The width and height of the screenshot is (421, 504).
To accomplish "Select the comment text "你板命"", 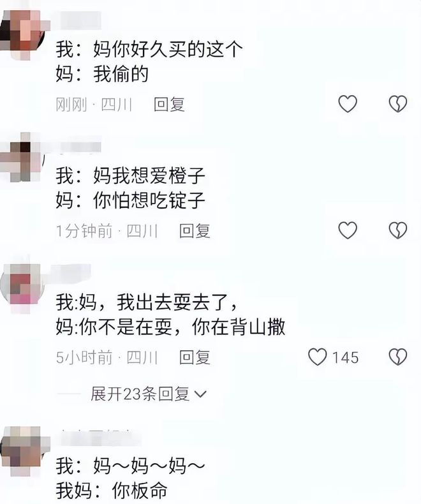I will [x=140, y=490].
